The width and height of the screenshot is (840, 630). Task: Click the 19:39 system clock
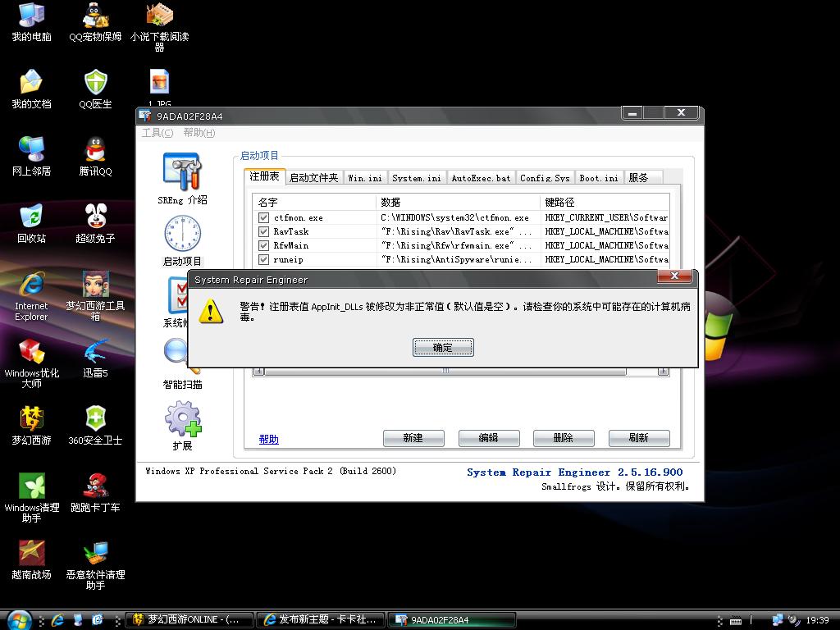coord(817,620)
